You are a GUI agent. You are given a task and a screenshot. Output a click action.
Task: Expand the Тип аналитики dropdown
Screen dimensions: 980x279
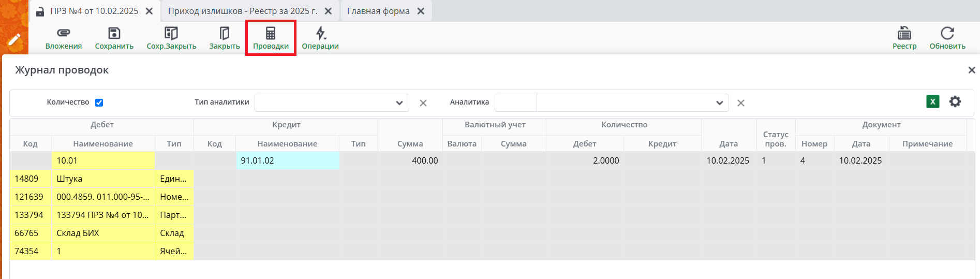399,103
